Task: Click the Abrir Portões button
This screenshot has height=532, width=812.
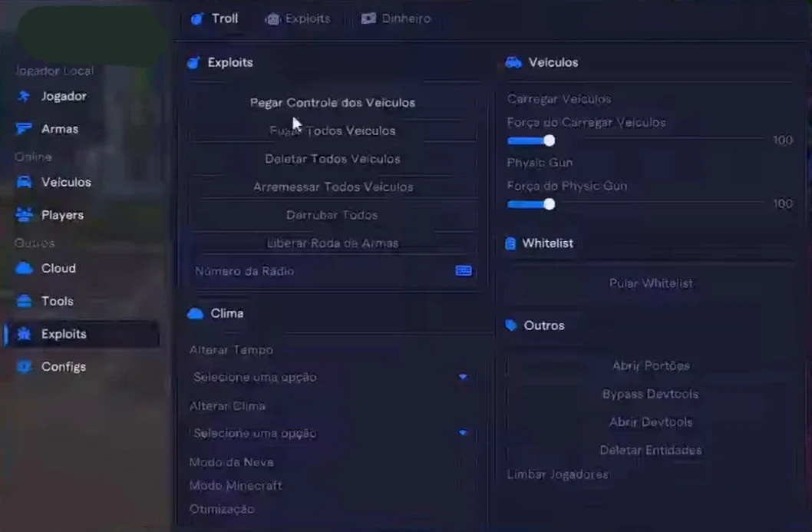Action: click(650, 365)
